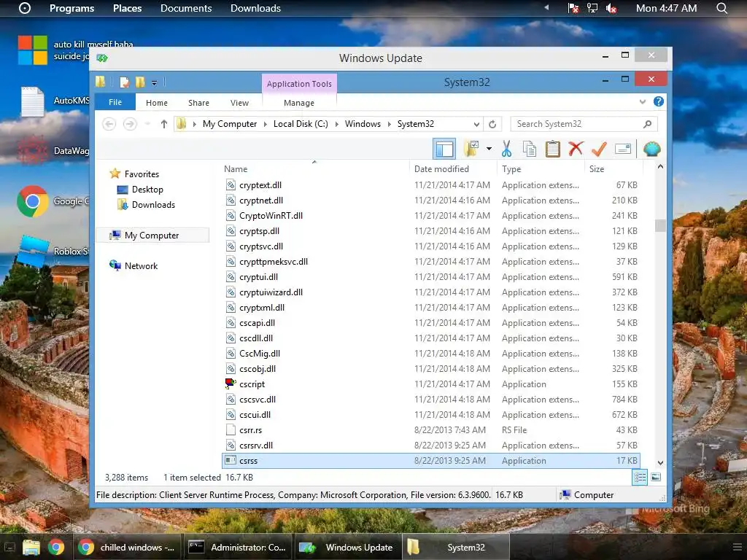Click the Application Tools contextual tab
747x560 pixels.
pos(299,84)
